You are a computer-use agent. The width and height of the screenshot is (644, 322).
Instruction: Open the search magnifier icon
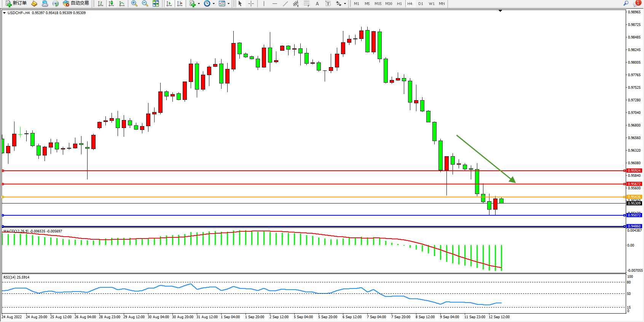pyautogui.click(x=626, y=3)
